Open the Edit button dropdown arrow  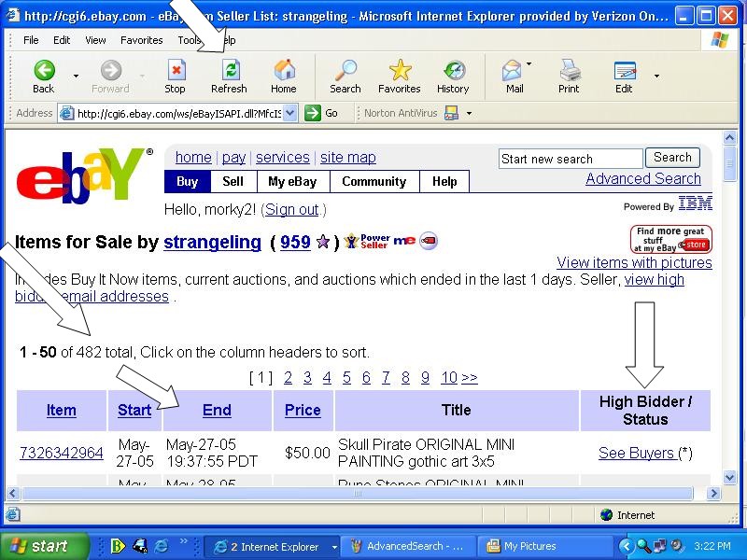coord(657,77)
